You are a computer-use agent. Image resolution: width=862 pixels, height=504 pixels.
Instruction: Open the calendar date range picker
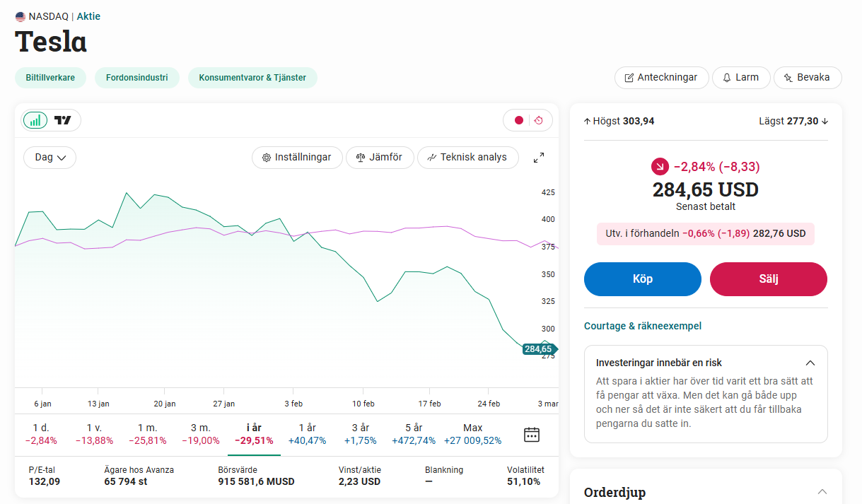click(x=532, y=435)
